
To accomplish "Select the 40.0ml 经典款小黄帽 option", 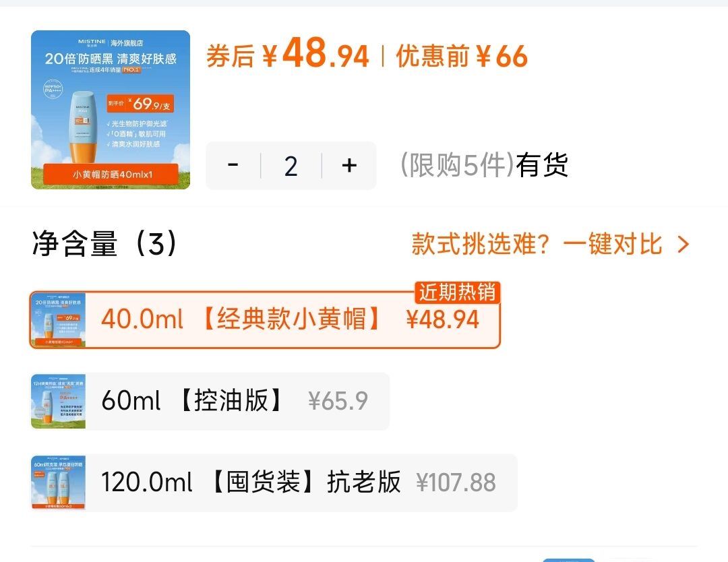I will 265,320.
